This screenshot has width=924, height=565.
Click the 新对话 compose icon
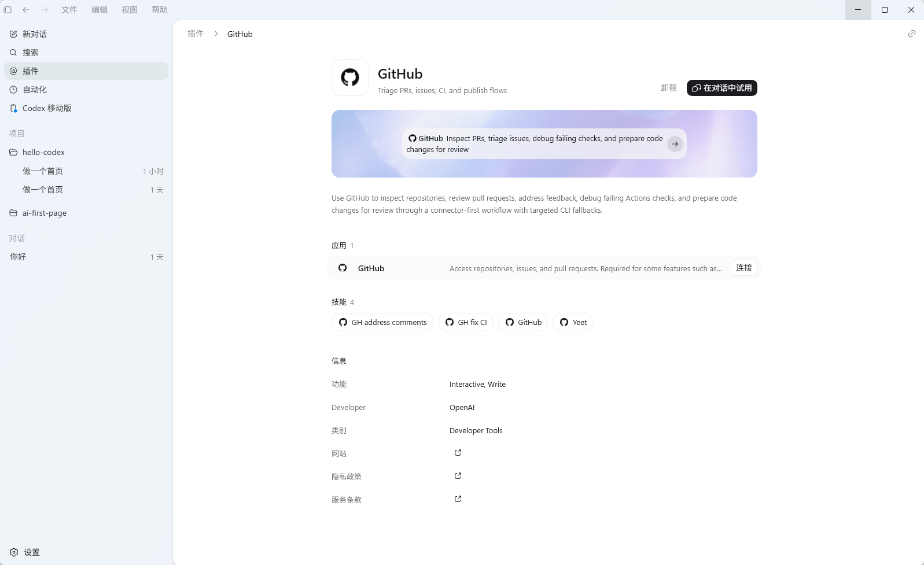click(x=13, y=34)
